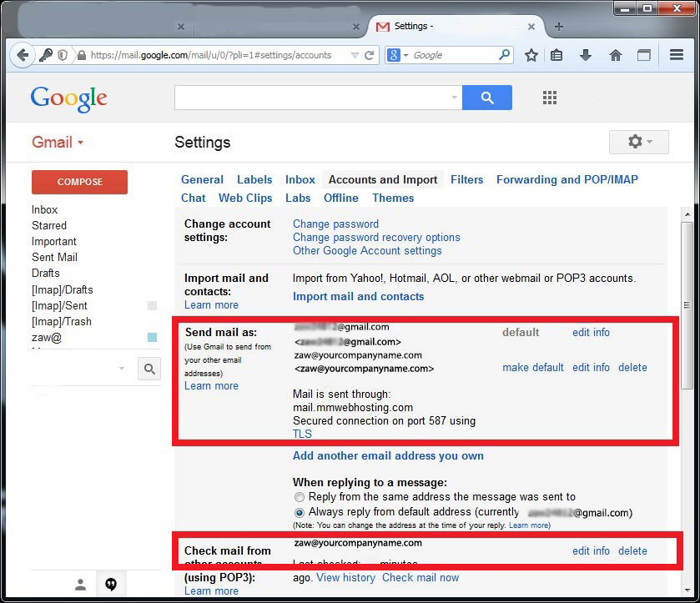Image resolution: width=700 pixels, height=603 pixels.
Task: Click the chat search magnifier button
Action: coord(149,369)
